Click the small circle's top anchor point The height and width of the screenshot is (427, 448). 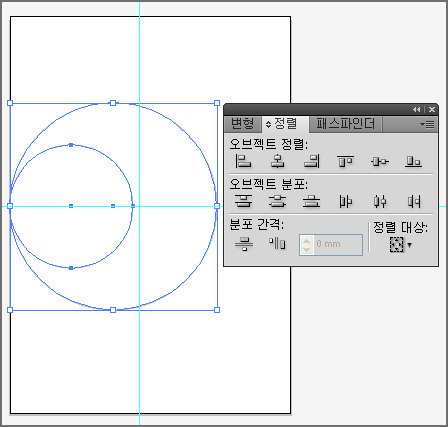click(71, 145)
